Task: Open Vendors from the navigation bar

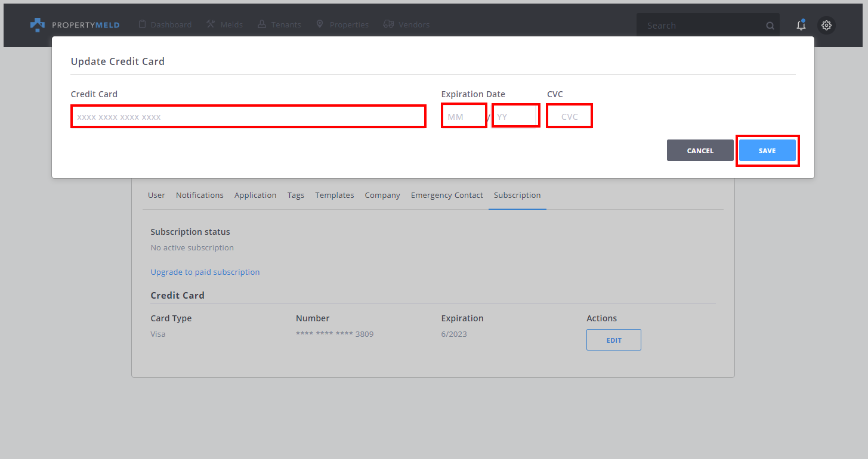Action: point(406,24)
